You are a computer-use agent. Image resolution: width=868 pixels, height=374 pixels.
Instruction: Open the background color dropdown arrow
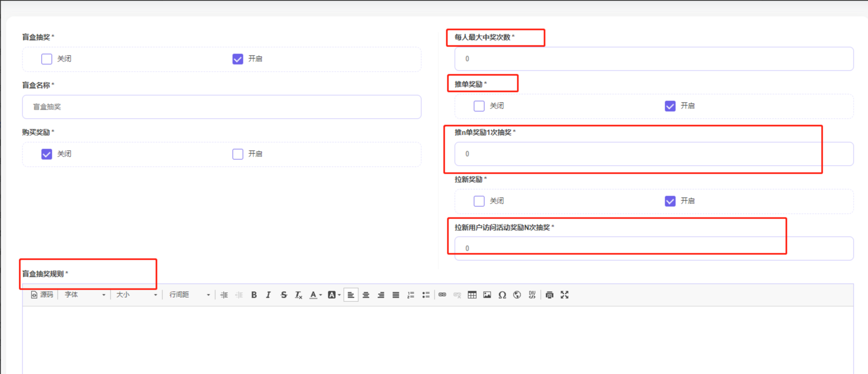click(x=339, y=295)
